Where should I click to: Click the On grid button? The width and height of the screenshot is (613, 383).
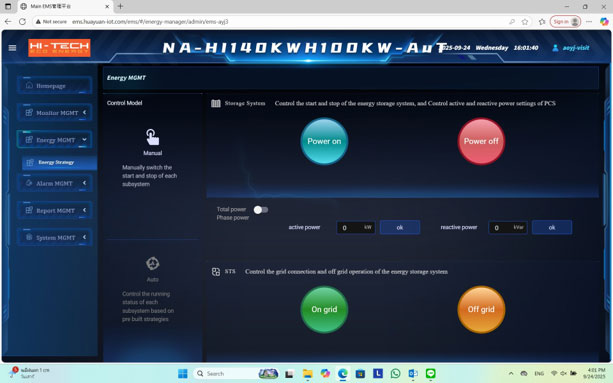[x=324, y=309]
